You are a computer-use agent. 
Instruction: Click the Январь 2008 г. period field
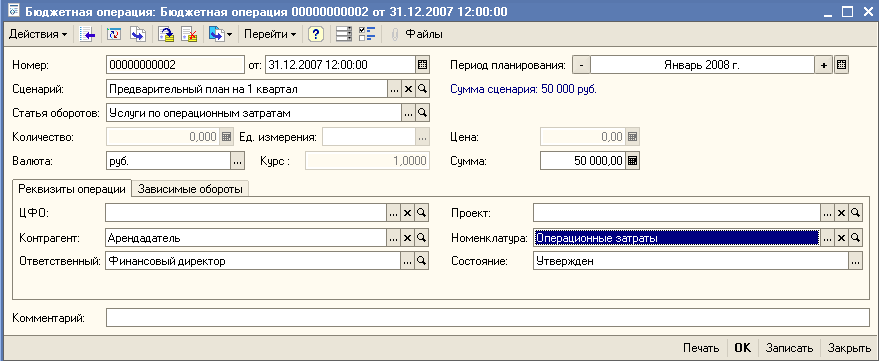pos(702,65)
